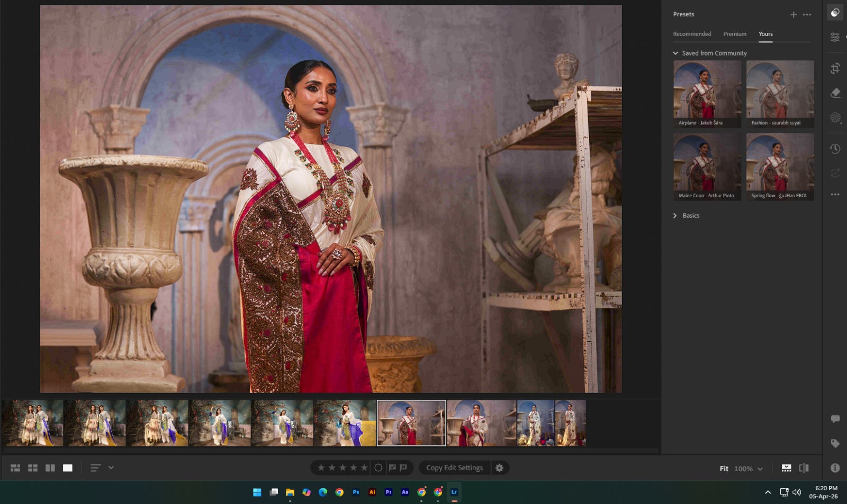Select the Healing eraser tool

pos(835,93)
